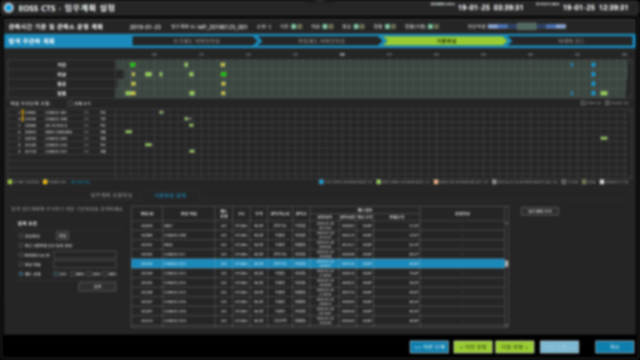Click the yellow legend square beside green legend
Screen dimensions: 640x360
tap(45, 182)
